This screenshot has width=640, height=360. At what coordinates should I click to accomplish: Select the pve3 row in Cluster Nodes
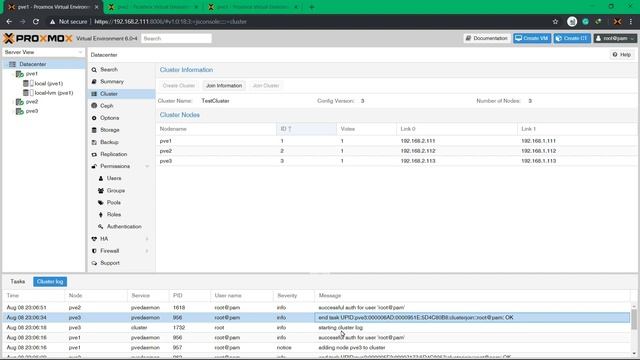click(396, 161)
